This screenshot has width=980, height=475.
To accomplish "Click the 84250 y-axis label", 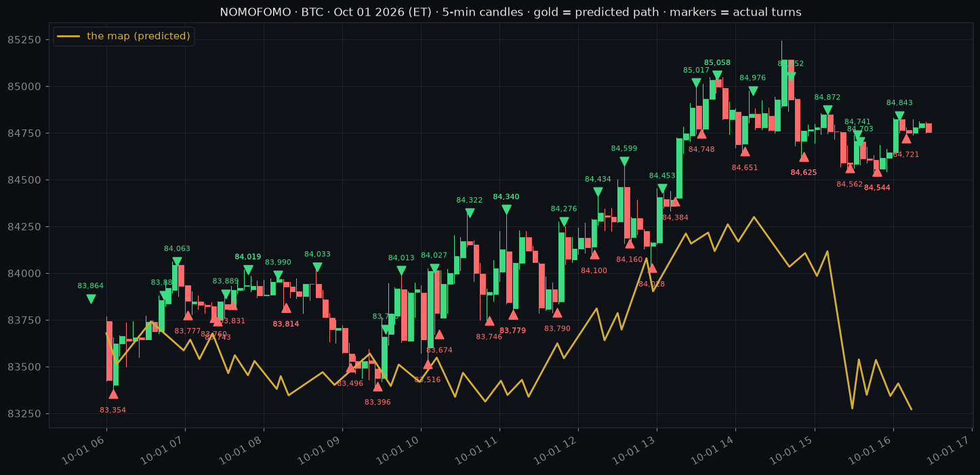I will (25, 226).
